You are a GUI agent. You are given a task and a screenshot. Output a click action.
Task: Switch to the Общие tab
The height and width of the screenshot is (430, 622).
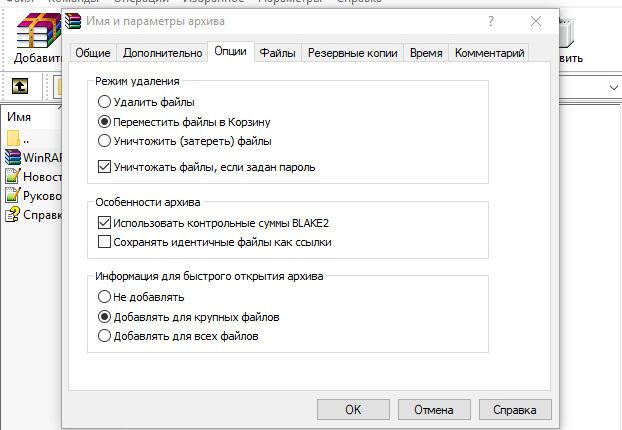click(93, 53)
